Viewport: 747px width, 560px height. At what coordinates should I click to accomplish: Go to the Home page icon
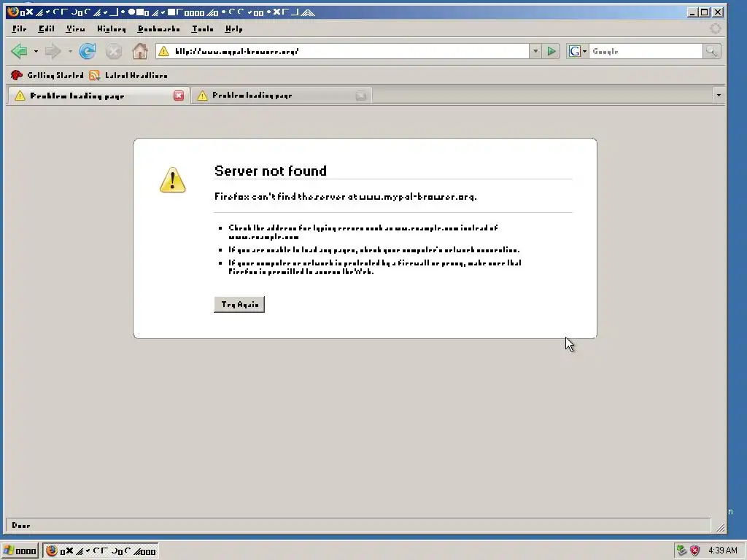coord(140,51)
